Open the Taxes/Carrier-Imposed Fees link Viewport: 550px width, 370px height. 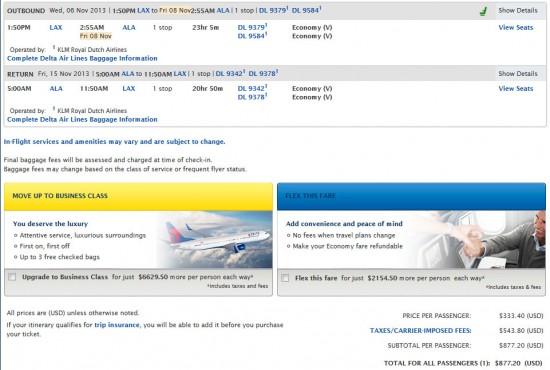(421, 330)
